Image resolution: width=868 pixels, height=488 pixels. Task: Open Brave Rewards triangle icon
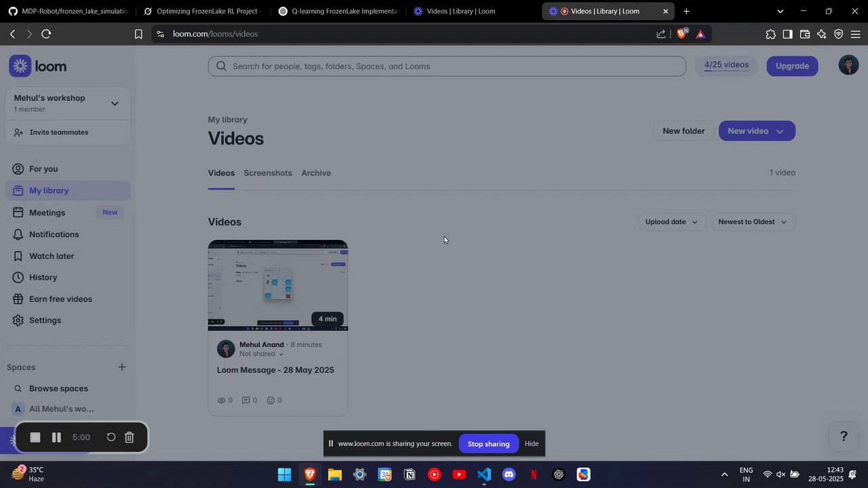click(701, 34)
